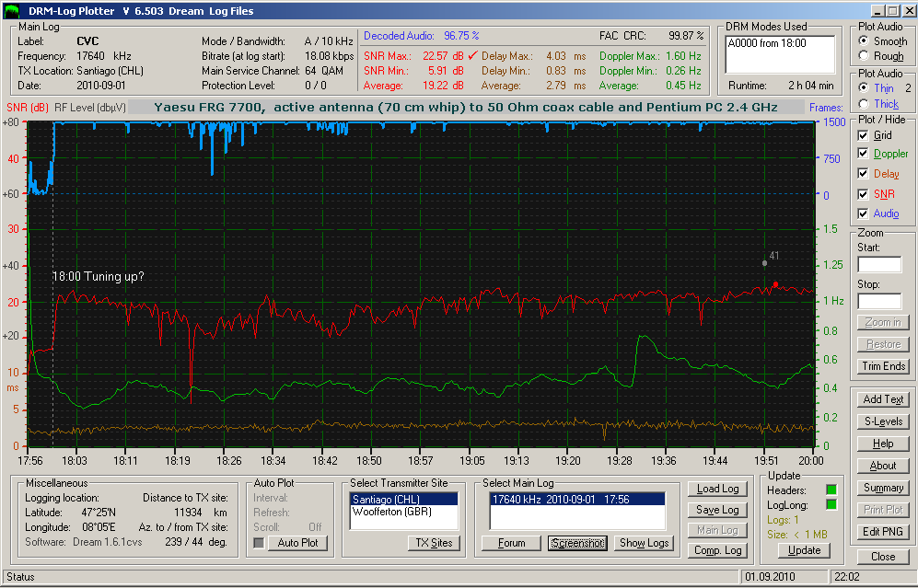Open the S-Levels button
Viewport: 918px width, 588px height.
coord(883,421)
